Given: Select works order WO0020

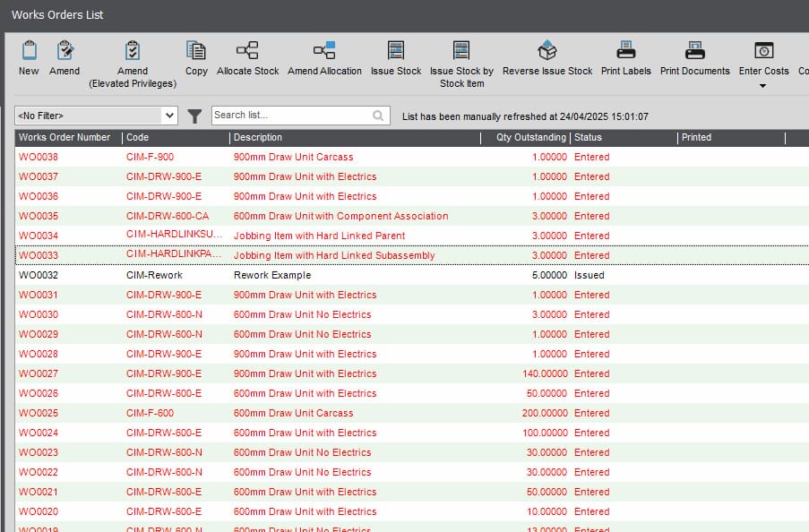Looking at the screenshot, I should click(39, 511).
